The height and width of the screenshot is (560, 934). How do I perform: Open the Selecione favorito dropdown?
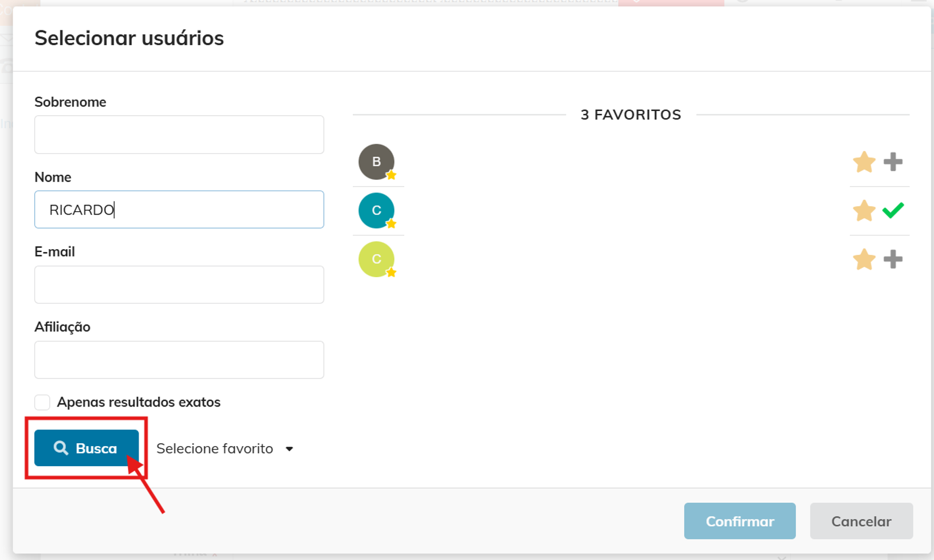tap(224, 448)
